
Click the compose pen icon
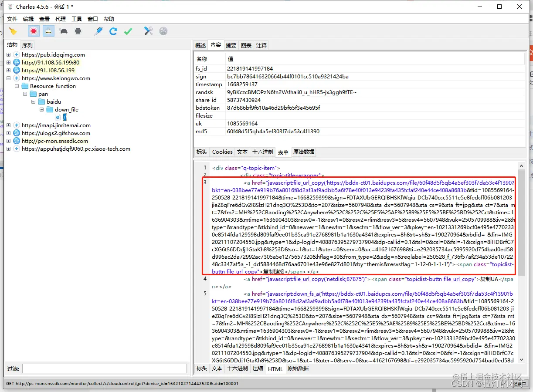[98, 31]
